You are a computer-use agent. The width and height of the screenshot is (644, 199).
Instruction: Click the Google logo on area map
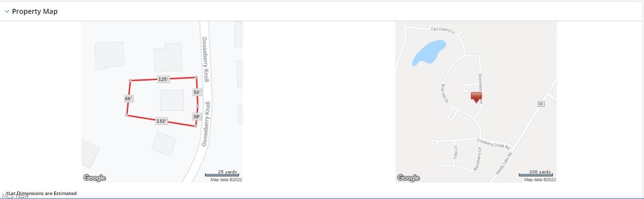408,178
